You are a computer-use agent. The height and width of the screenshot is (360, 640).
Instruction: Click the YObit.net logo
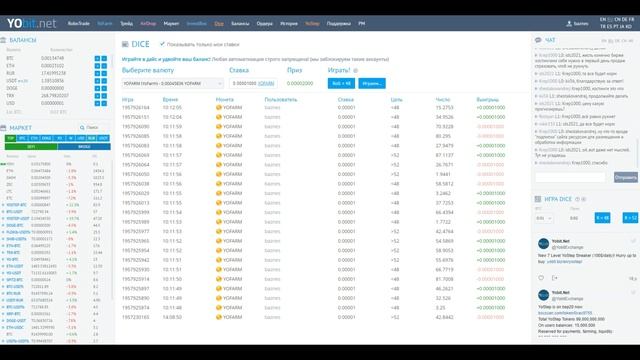[x=31, y=23]
